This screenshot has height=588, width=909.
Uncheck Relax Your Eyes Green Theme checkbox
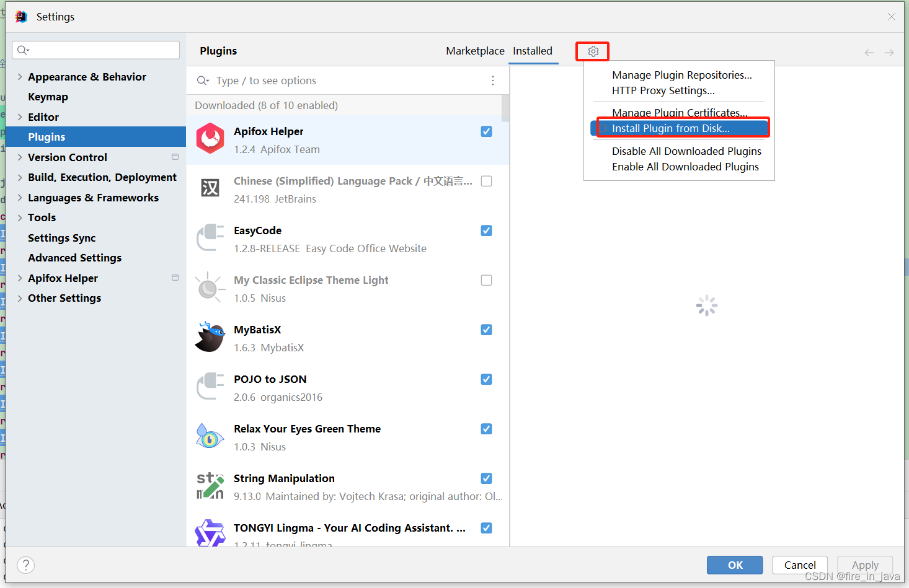487,429
